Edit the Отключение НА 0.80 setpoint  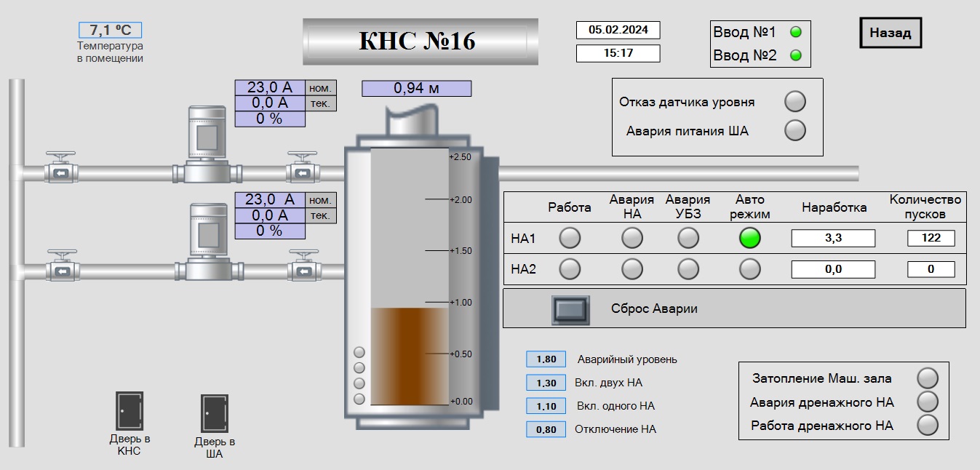coord(546,429)
